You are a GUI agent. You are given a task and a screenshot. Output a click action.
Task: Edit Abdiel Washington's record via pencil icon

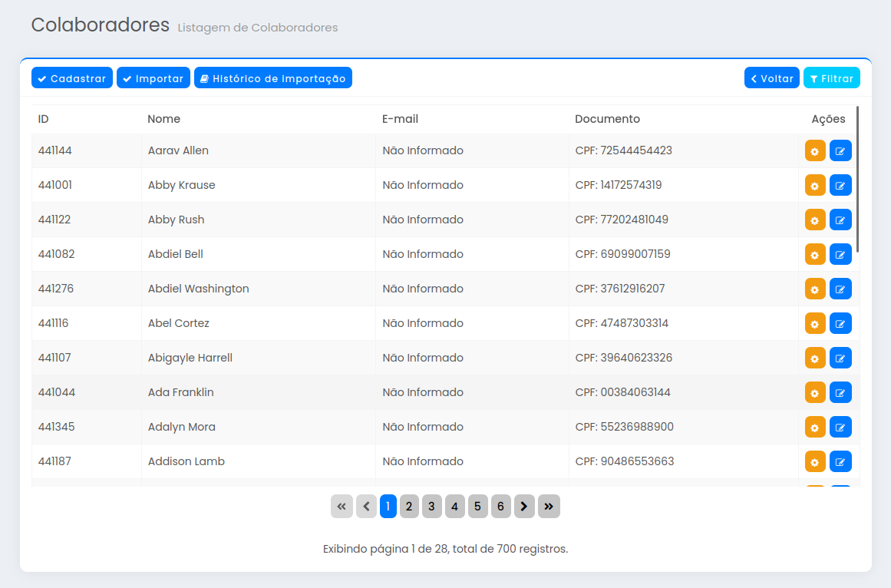840,289
